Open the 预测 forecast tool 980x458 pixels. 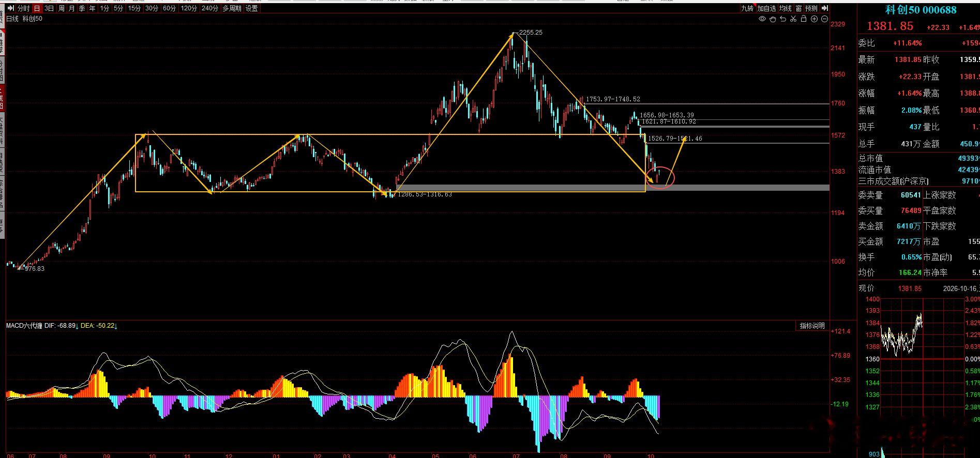click(x=811, y=8)
